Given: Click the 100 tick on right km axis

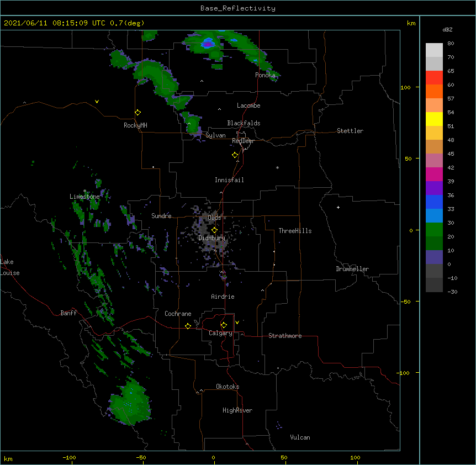Looking at the screenshot, I should 405,87.
